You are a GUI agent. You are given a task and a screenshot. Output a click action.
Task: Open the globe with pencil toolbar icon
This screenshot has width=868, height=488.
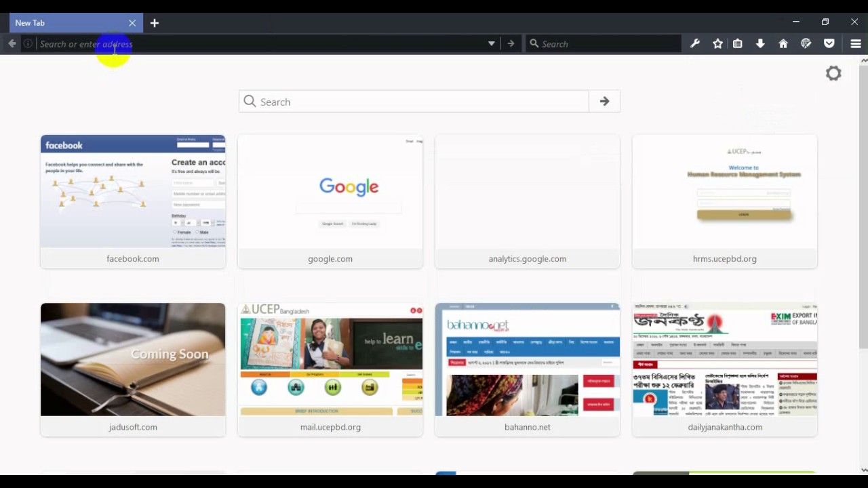coord(806,43)
